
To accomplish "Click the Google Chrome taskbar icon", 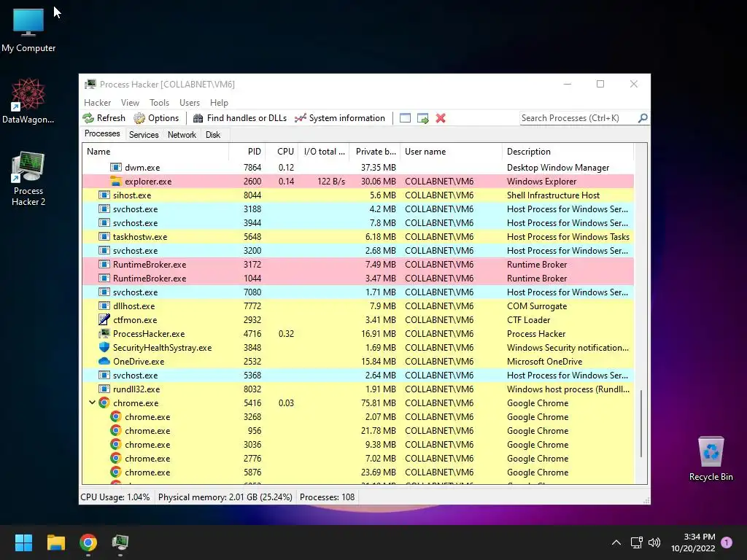I will [x=88, y=542].
